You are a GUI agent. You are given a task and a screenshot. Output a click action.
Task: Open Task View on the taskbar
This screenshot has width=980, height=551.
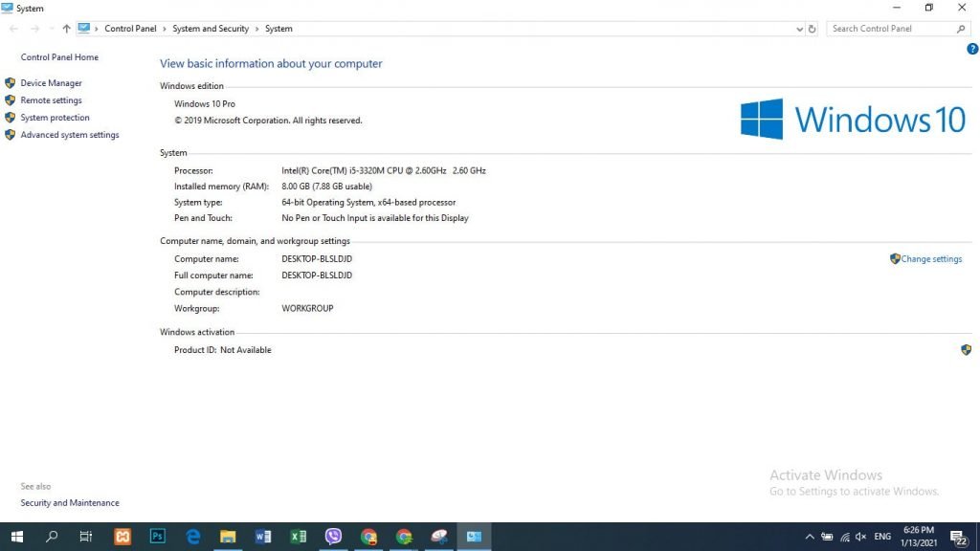(x=85, y=537)
